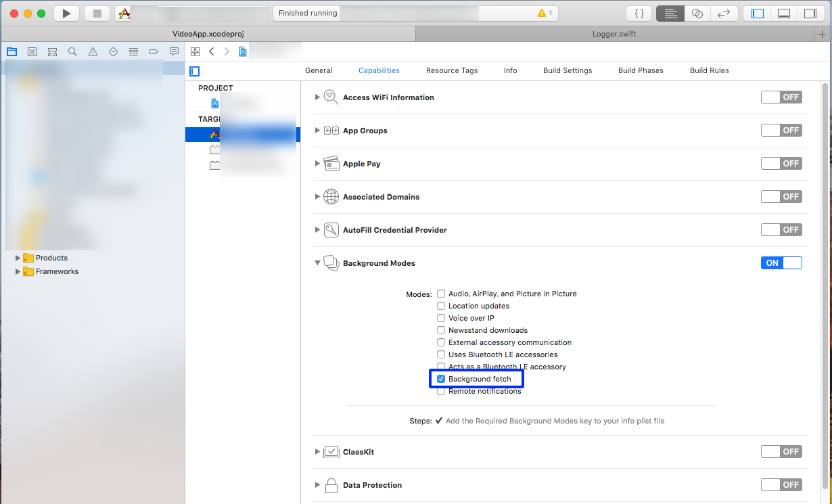Collapse the Background Modes section
This screenshot has height=504, width=832.
point(317,263)
